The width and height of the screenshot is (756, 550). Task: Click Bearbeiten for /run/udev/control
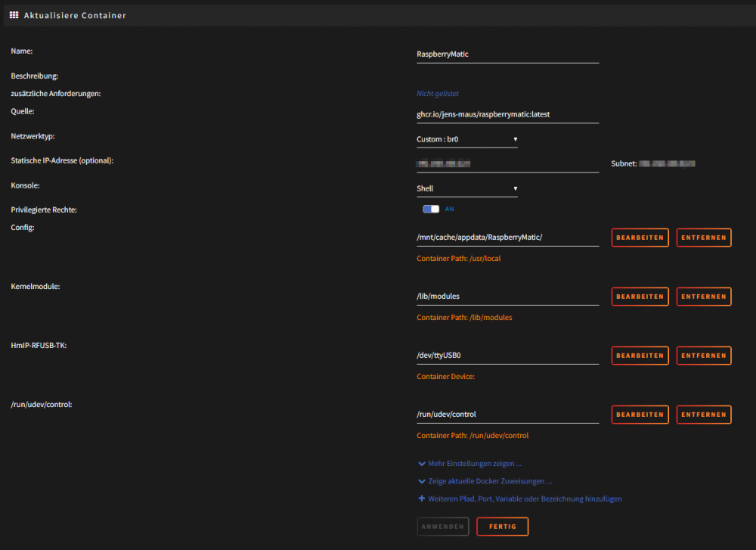coord(640,415)
